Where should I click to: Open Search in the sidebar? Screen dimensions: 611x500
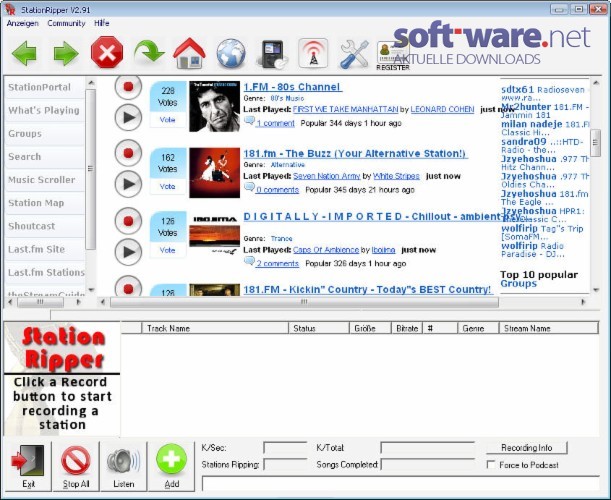(x=45, y=157)
